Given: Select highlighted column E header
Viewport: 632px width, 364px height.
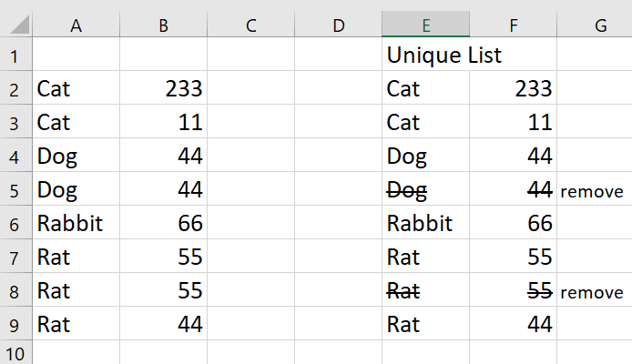Looking at the screenshot, I should tap(426, 25).
